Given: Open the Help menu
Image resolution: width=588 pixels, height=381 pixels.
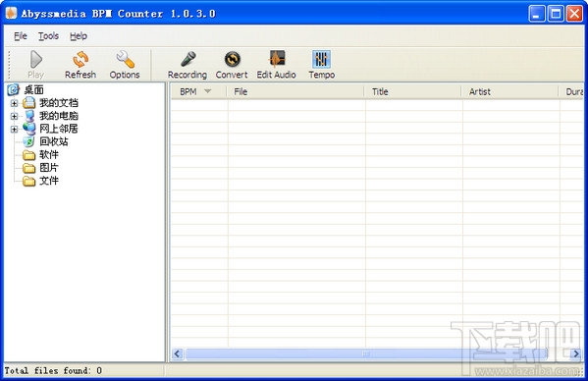Looking at the screenshot, I should tap(79, 36).
